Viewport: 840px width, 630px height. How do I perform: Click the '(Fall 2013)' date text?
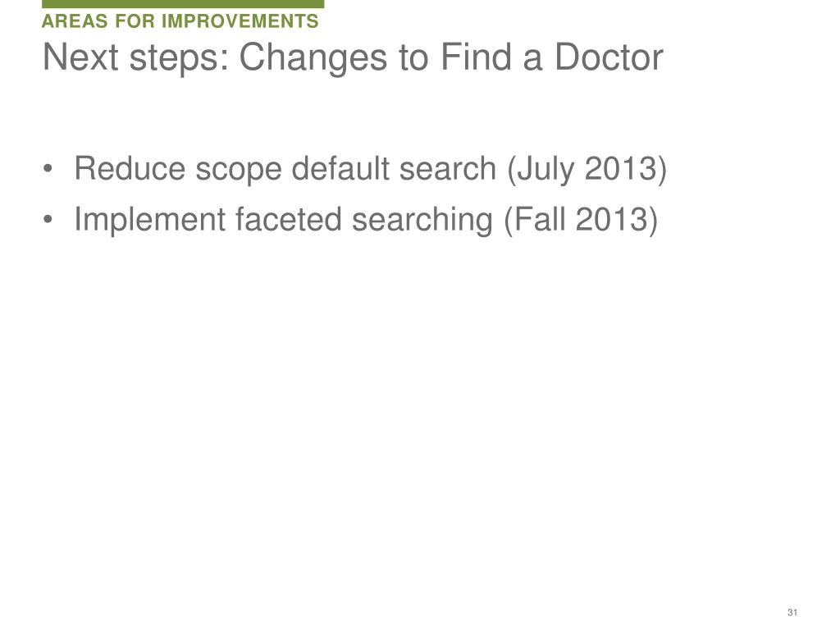(x=581, y=220)
